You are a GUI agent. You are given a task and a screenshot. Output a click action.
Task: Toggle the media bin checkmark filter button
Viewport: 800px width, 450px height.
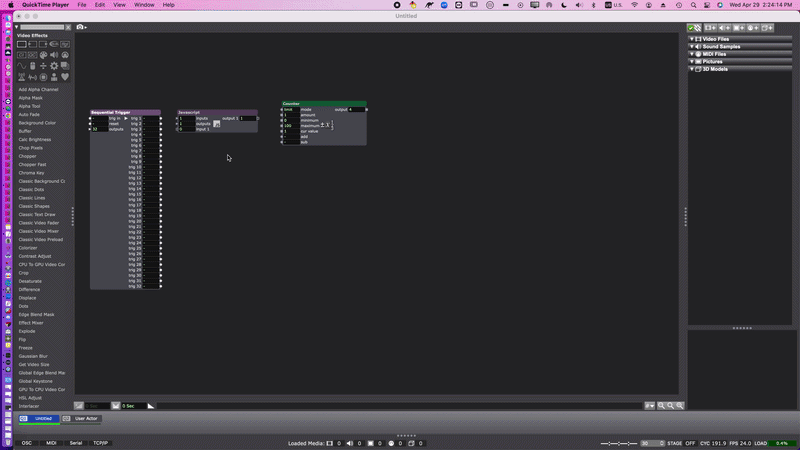coord(692,27)
